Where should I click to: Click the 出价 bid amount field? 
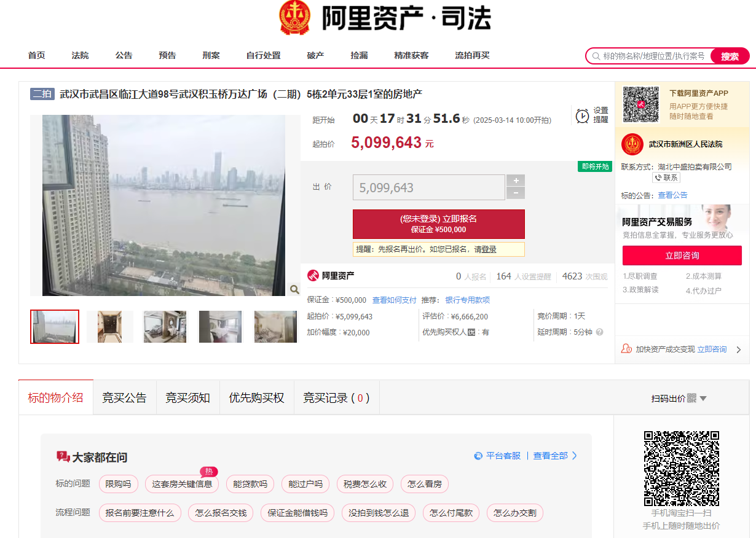pos(429,187)
